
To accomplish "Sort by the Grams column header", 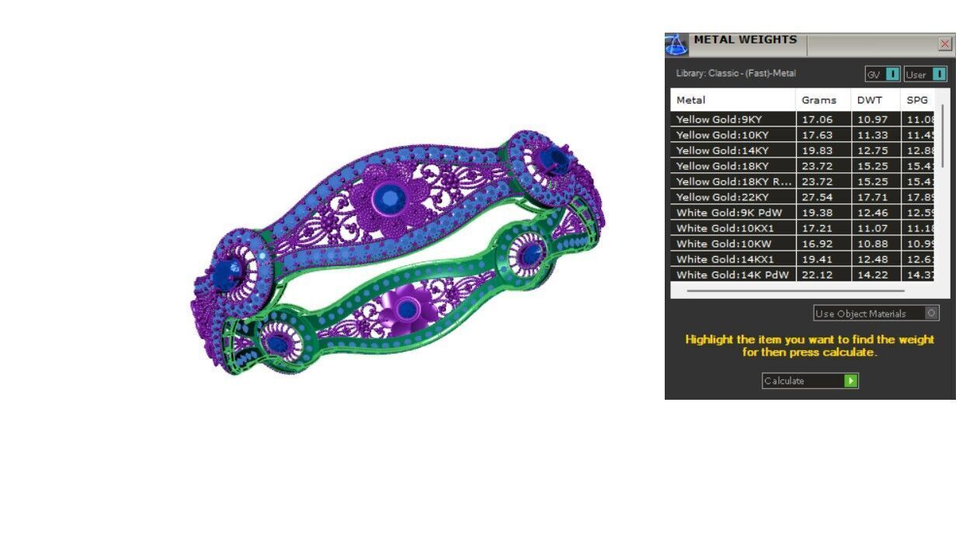I will click(x=824, y=100).
